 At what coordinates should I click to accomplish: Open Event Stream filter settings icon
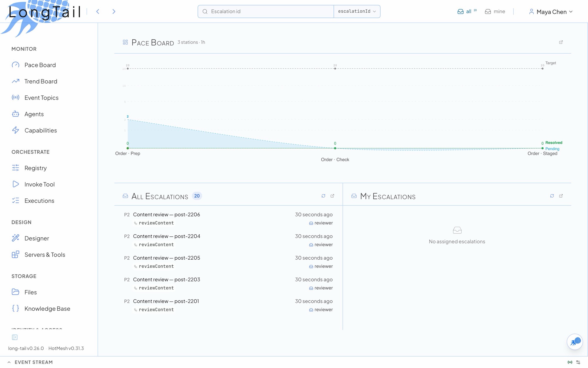pos(578,362)
